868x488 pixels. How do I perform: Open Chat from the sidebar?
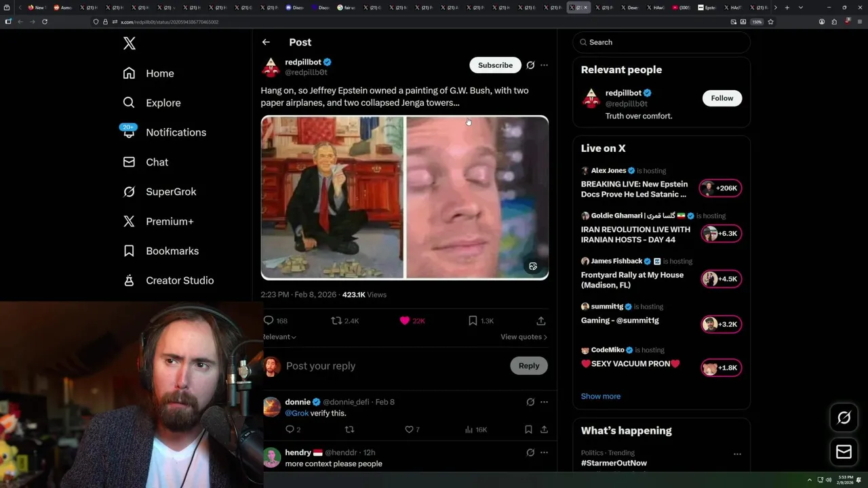coord(145,162)
